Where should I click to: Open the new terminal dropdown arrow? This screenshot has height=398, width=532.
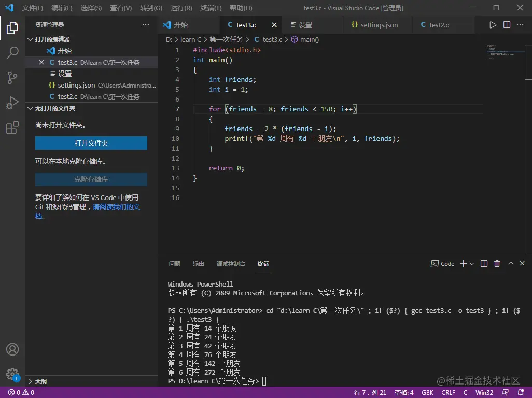click(x=472, y=264)
